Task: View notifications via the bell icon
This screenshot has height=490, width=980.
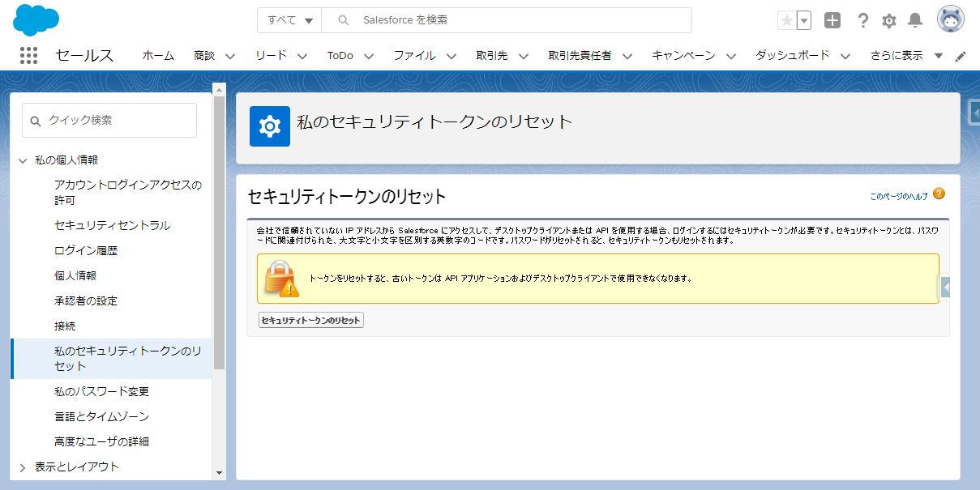Action: [915, 20]
